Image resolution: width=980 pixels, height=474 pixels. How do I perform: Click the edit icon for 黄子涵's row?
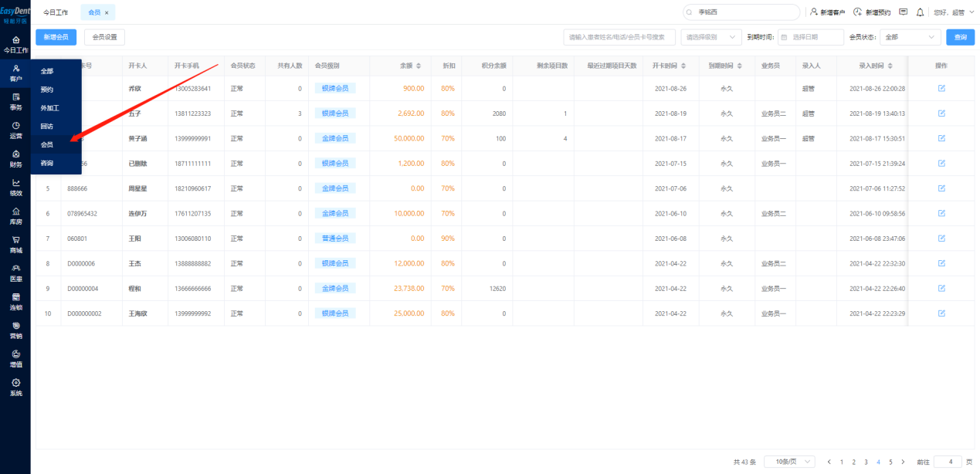click(x=941, y=138)
